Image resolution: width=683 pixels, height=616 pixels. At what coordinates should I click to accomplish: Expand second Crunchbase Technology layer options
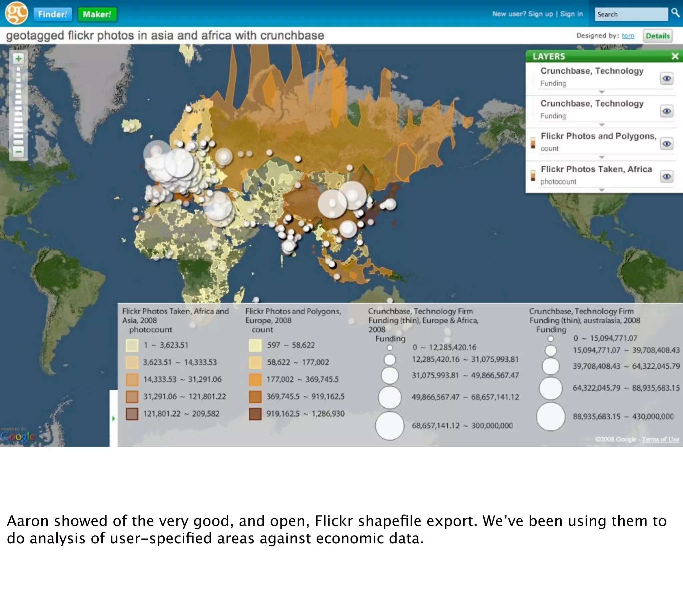(x=601, y=125)
